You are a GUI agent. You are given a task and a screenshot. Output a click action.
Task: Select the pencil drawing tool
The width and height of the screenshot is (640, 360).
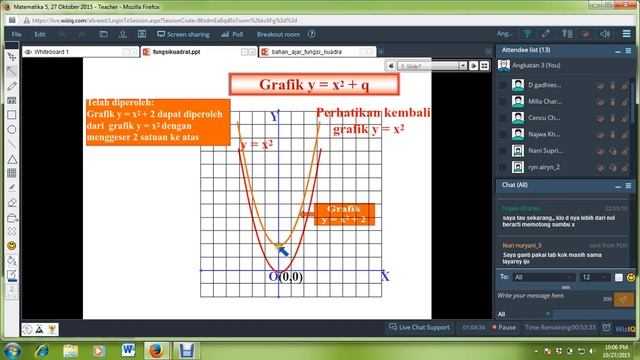(12, 86)
